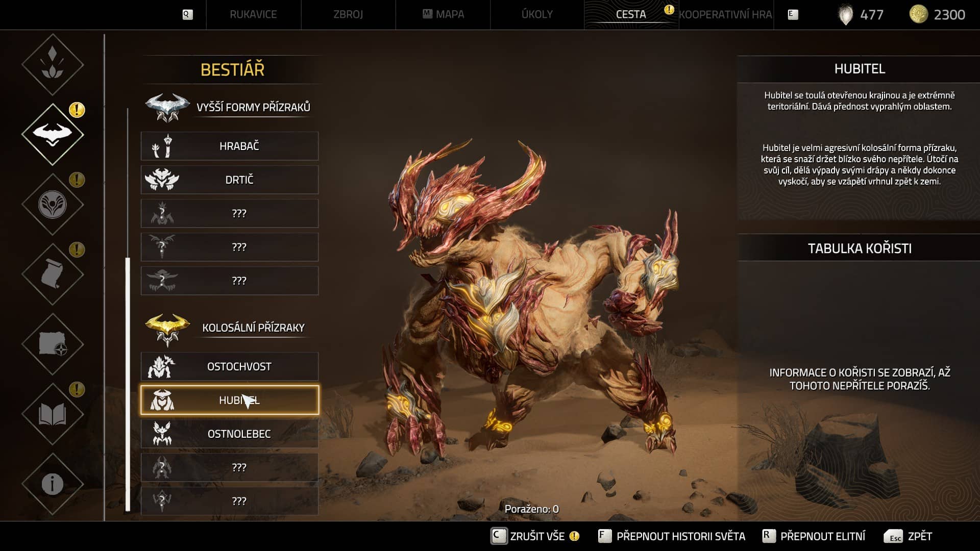The height and width of the screenshot is (551, 980).
Task: Open the scroll sidebar category
Action: (53, 274)
